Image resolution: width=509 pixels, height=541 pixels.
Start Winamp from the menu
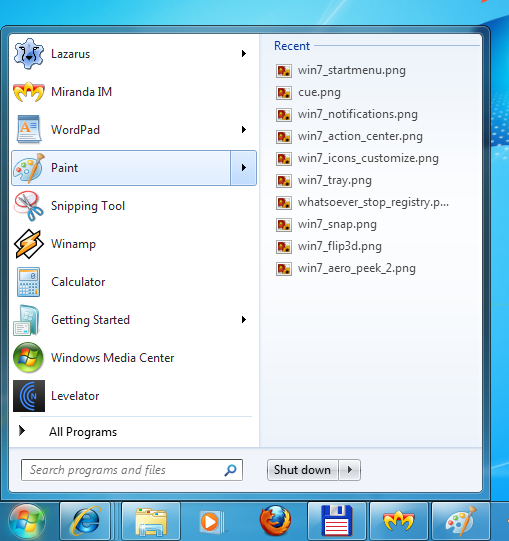pyautogui.click(x=134, y=244)
